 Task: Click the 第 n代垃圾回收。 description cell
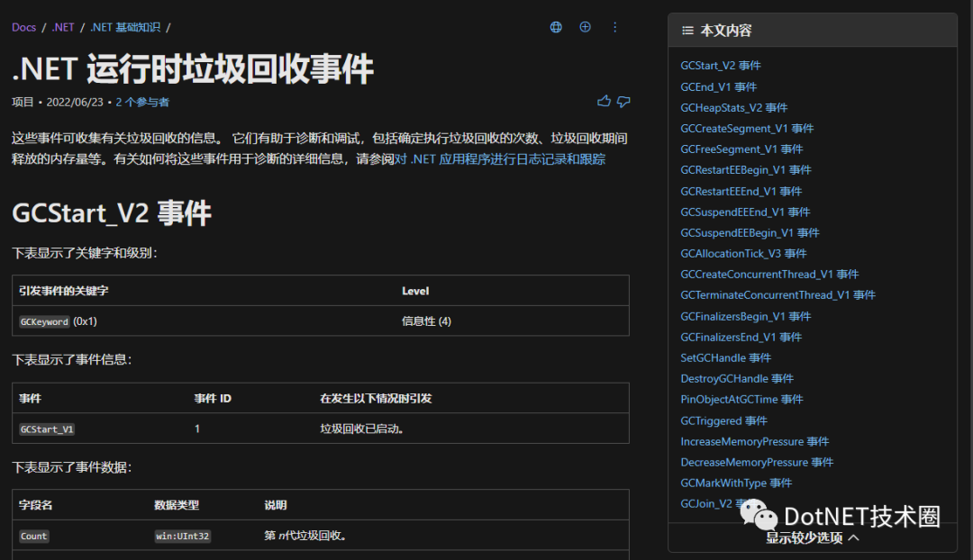tap(305, 535)
